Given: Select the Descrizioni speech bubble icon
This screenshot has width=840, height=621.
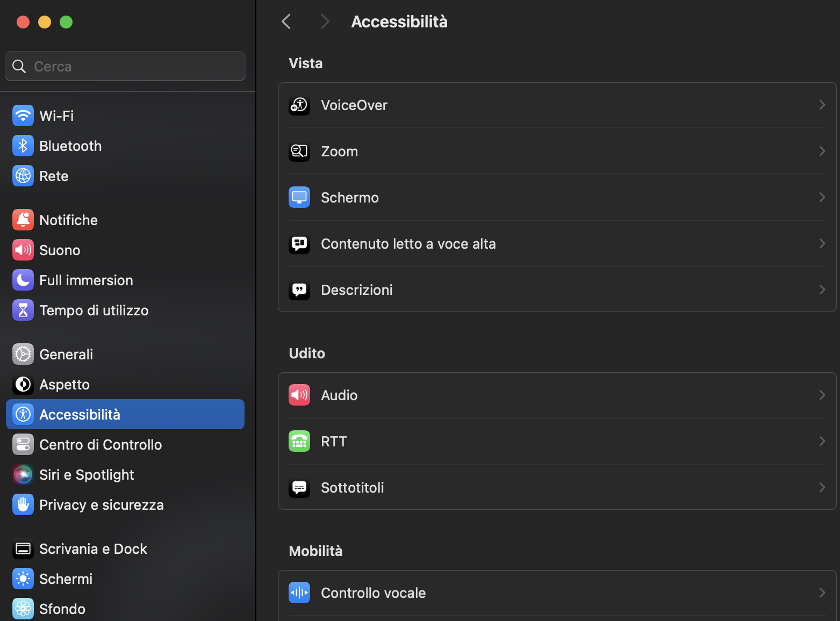Looking at the screenshot, I should click(x=299, y=290).
